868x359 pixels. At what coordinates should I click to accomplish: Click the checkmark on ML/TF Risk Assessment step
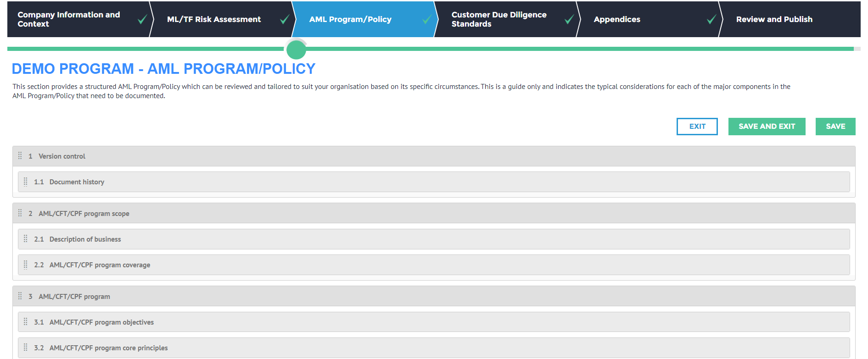click(285, 19)
